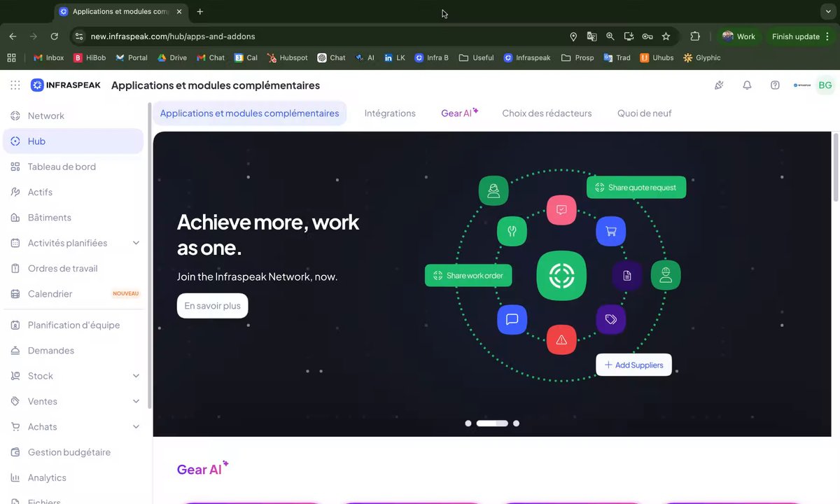Click the document file icon in banner
This screenshot has width=840, height=504.
626,276
